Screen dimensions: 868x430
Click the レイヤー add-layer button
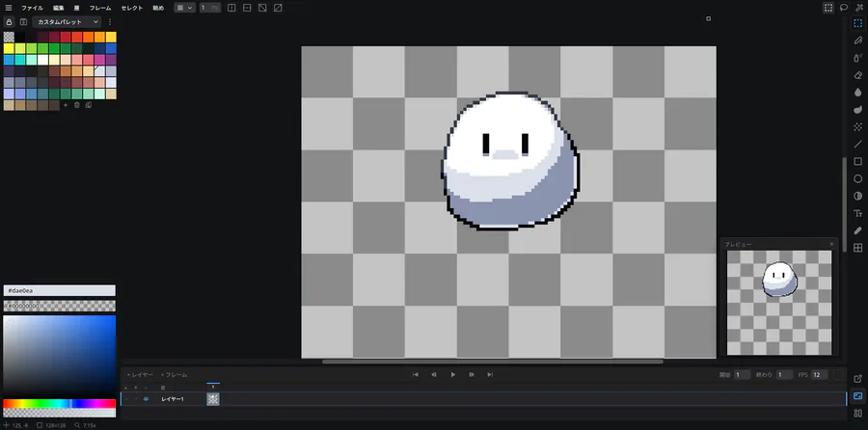click(140, 375)
